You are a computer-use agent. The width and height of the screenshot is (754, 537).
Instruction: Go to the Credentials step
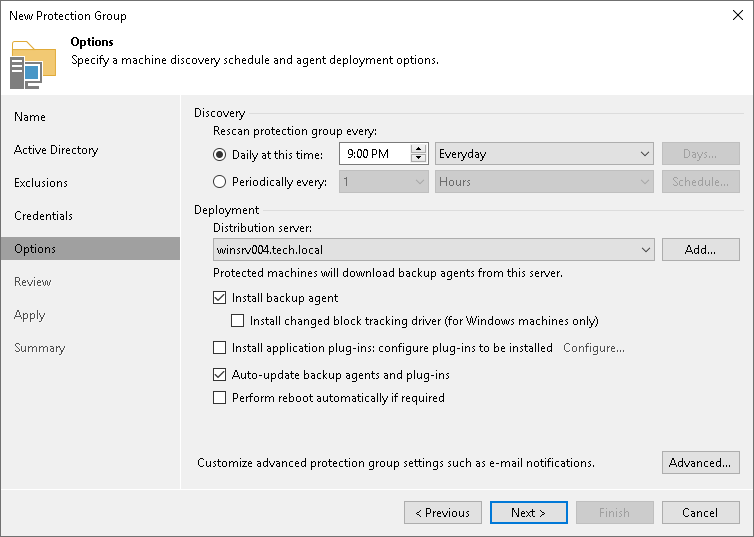click(43, 216)
